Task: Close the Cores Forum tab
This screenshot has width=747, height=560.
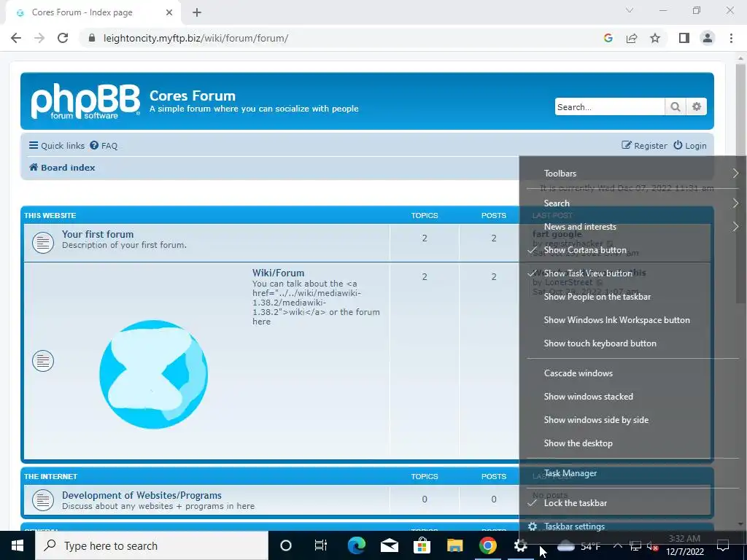Action: coord(169,12)
